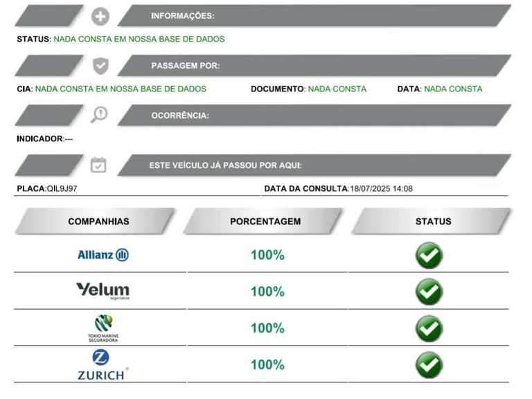Click the Allianz logo
532x399 pixels.
103,255
